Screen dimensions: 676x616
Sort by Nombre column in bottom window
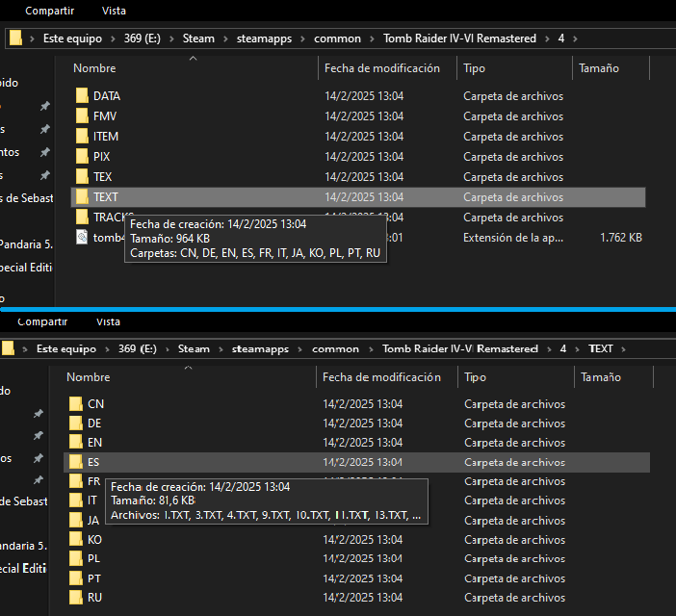(89, 377)
